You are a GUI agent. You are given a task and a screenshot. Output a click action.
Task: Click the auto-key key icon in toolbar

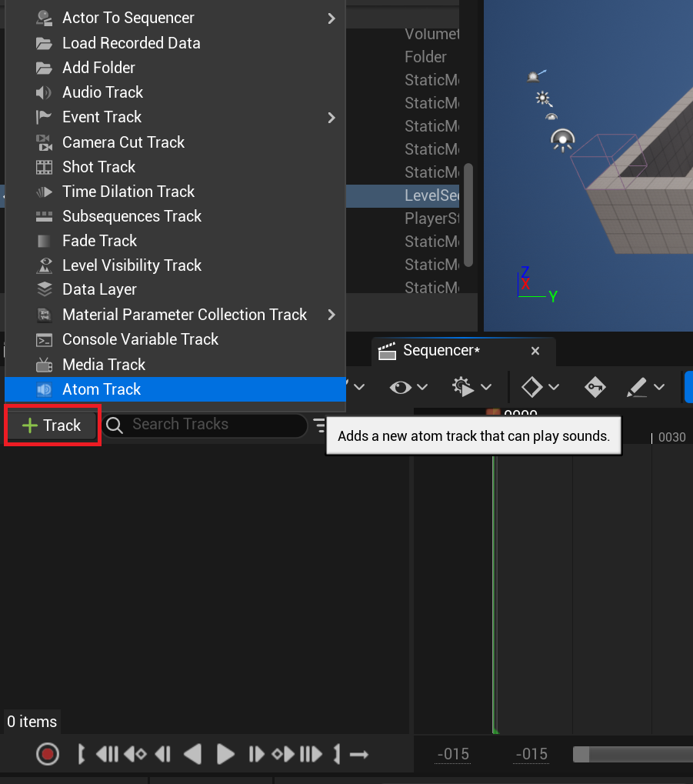(595, 387)
